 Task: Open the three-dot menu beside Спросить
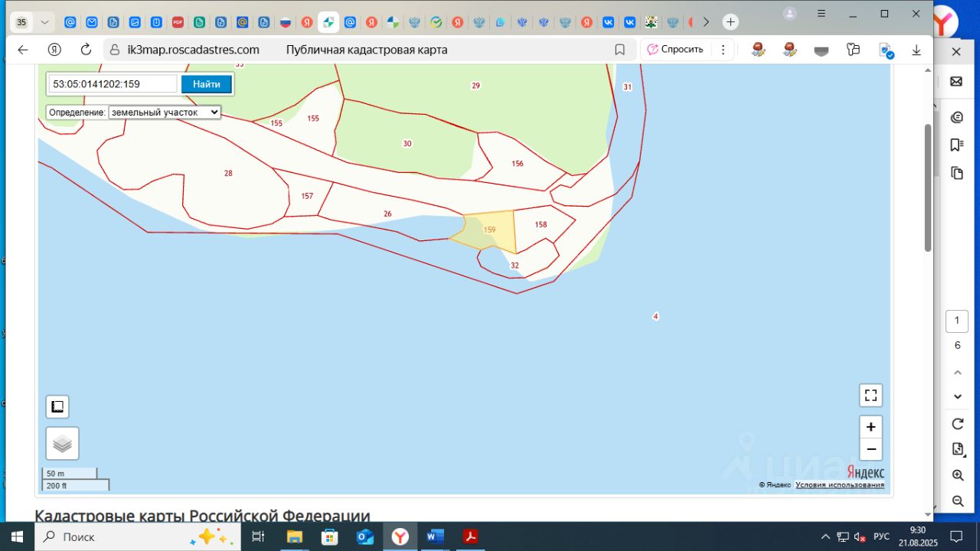click(723, 50)
